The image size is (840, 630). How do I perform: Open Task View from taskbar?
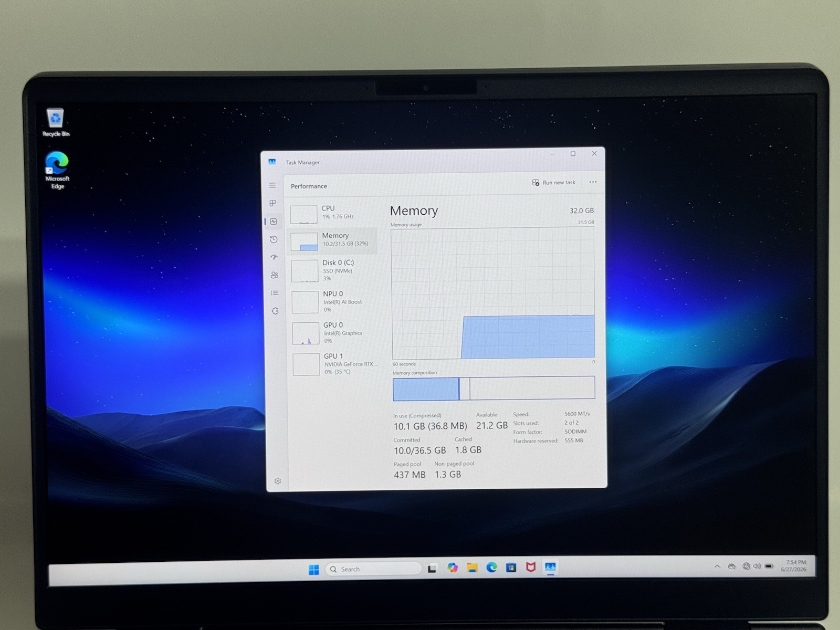(x=432, y=569)
